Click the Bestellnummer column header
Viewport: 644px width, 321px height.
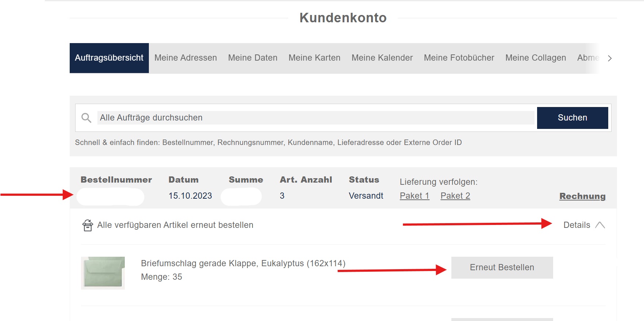point(116,180)
